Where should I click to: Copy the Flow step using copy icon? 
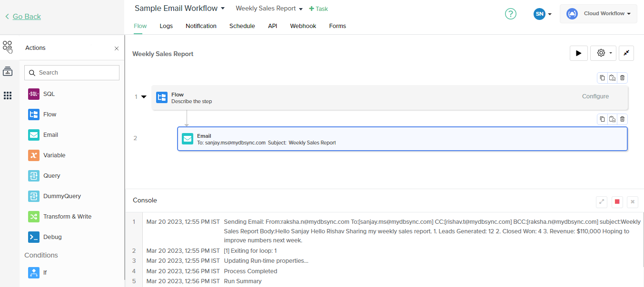(x=602, y=78)
